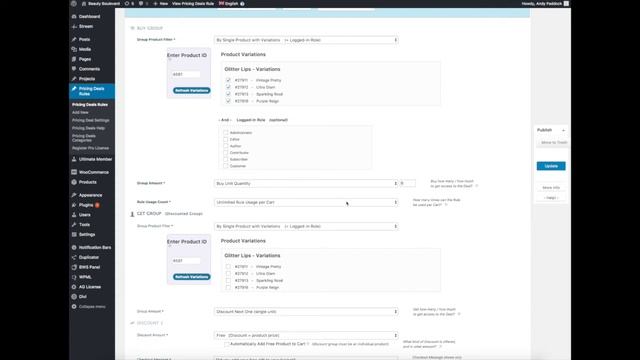Open Get Group Product Filter dropdown
The height and width of the screenshot is (360, 640).
(x=306, y=226)
